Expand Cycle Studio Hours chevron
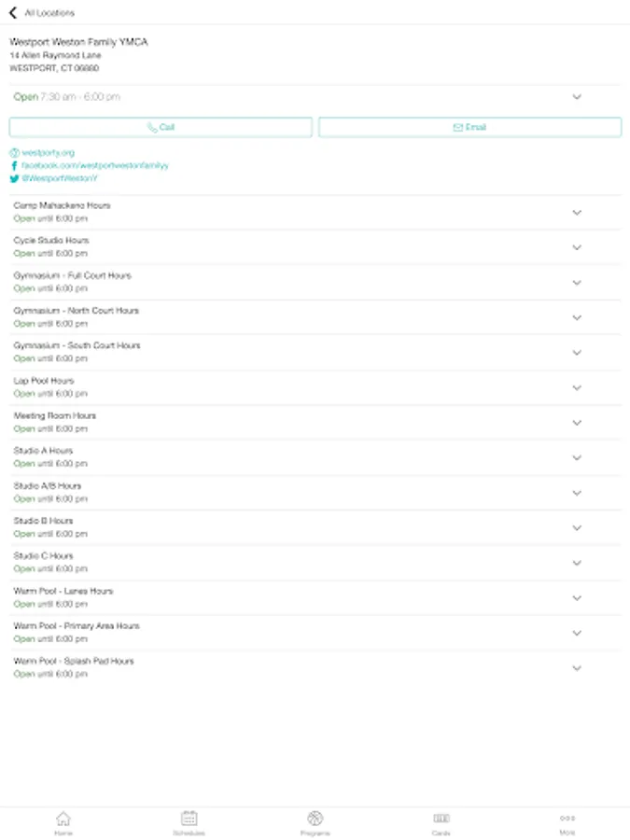Image resolution: width=630 pixels, height=840 pixels. coord(577,247)
